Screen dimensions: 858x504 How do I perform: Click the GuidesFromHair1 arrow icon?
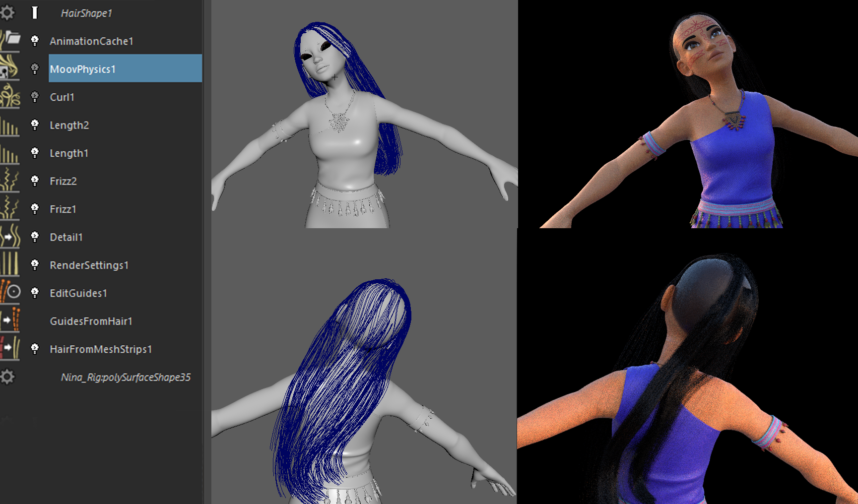10,321
